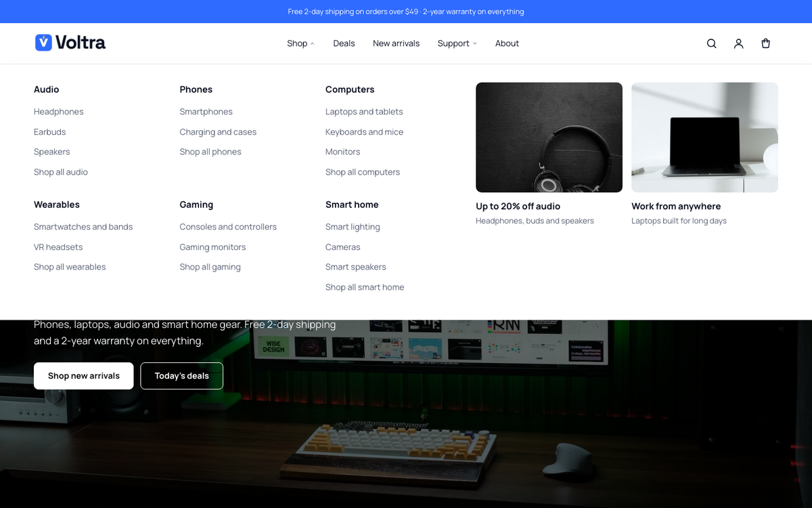
Task: Open Charging and cases
Action: coord(218,132)
